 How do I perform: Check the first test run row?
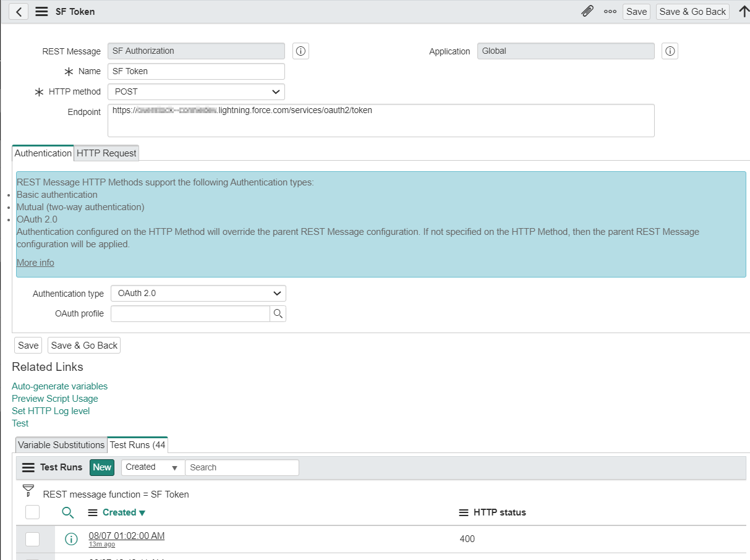pos(32,539)
